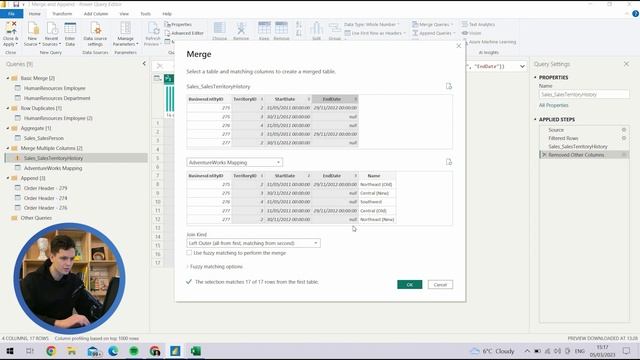Collapse the Queries pane

(144, 64)
